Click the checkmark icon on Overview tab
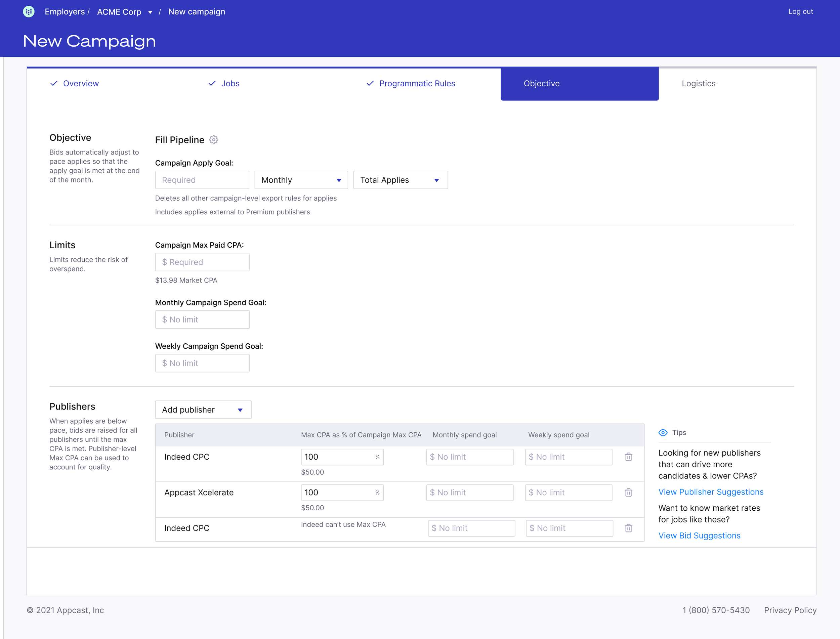The image size is (840, 639). (54, 83)
